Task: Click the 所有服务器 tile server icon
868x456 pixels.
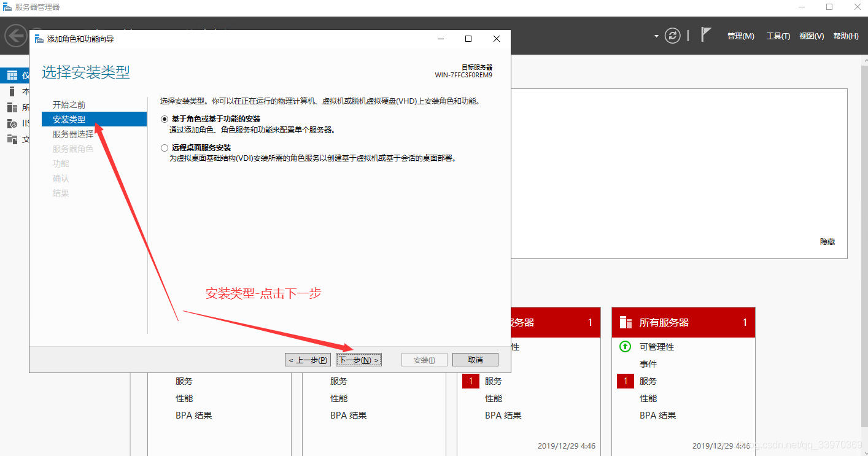Action: point(626,322)
